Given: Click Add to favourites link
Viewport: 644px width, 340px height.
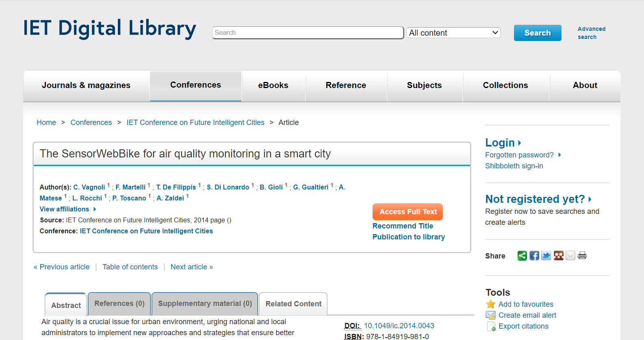Looking at the screenshot, I should click(526, 304).
